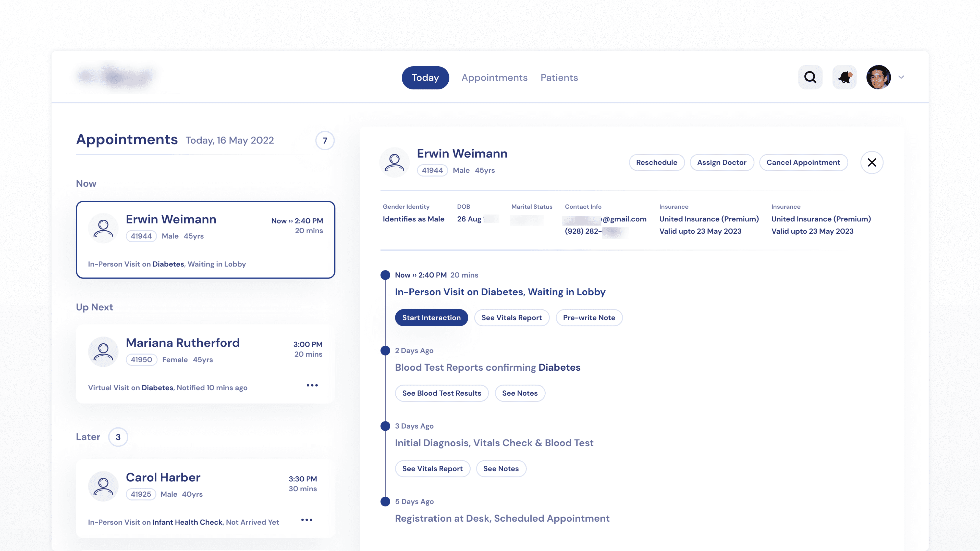Click Diabetes link in Mariana's card
Image resolution: width=980 pixels, height=551 pixels.
157,387
